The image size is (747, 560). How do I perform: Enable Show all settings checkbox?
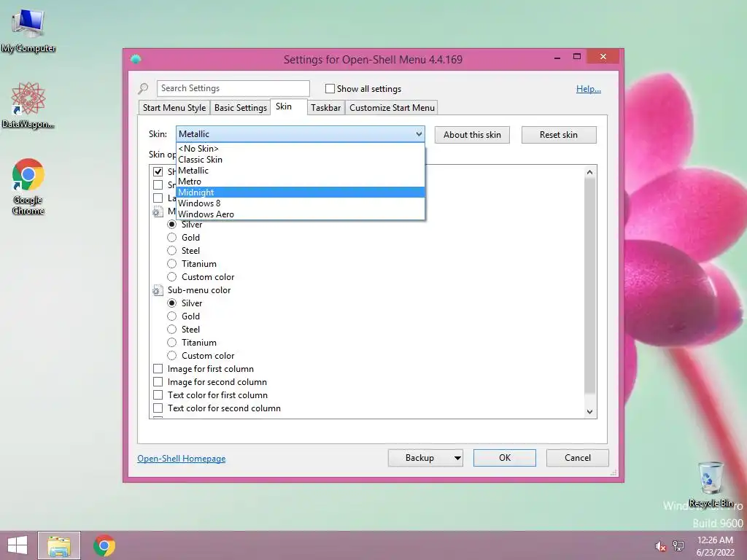coord(330,88)
